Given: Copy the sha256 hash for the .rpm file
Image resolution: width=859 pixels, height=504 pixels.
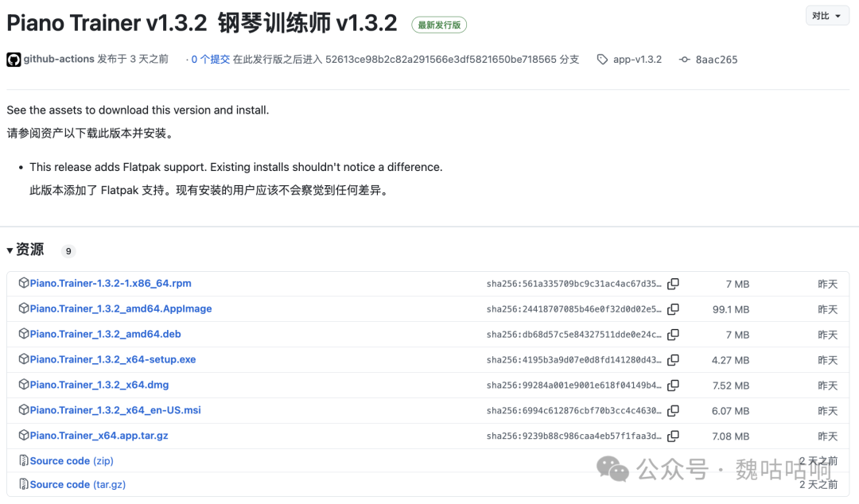Looking at the screenshot, I should 674,284.
